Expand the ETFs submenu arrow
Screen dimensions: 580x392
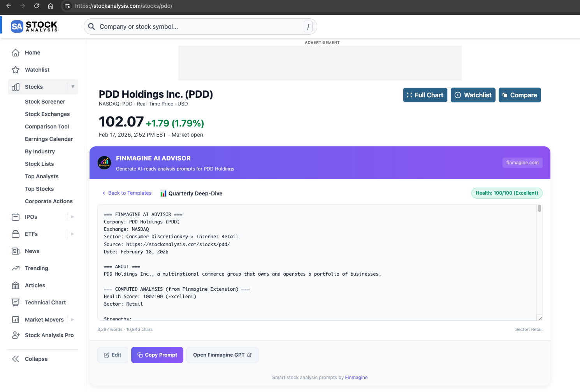point(73,234)
